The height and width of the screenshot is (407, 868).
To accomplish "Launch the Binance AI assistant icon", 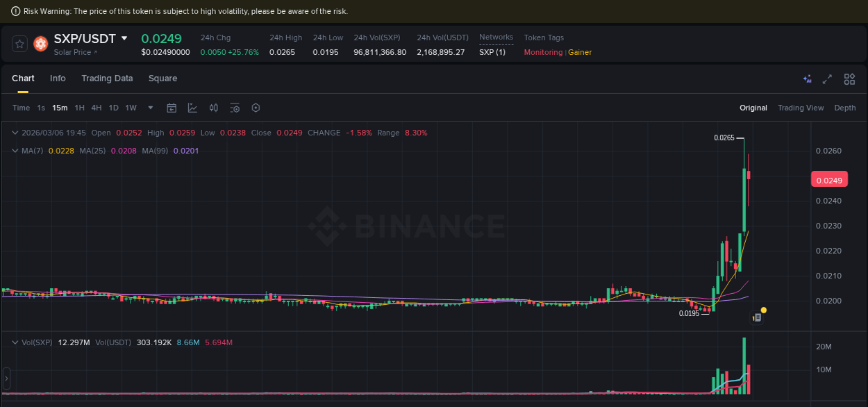I will pos(807,79).
